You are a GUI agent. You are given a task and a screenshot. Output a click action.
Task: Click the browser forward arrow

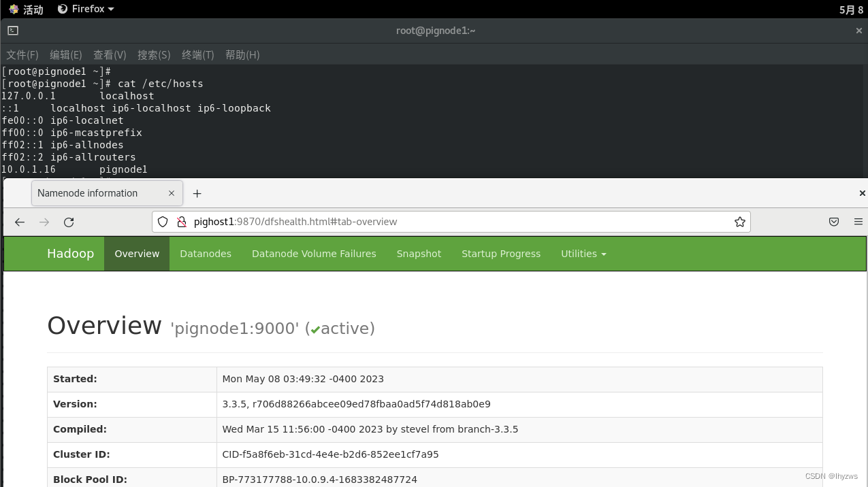[44, 222]
